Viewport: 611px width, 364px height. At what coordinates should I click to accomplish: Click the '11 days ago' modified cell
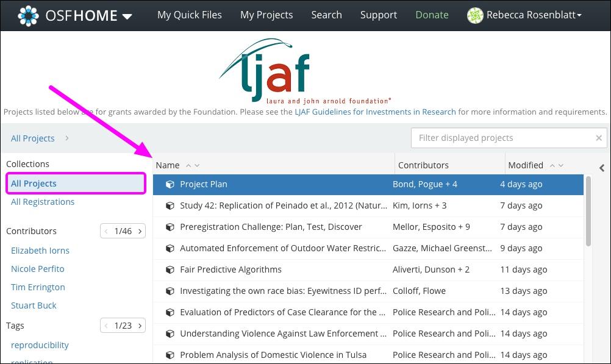click(524, 269)
